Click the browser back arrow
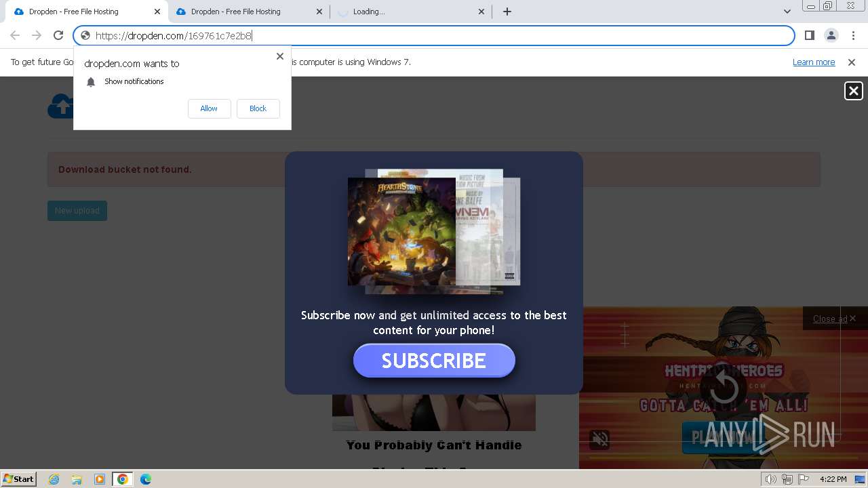Viewport: 868px width, 488px height. tap(15, 35)
